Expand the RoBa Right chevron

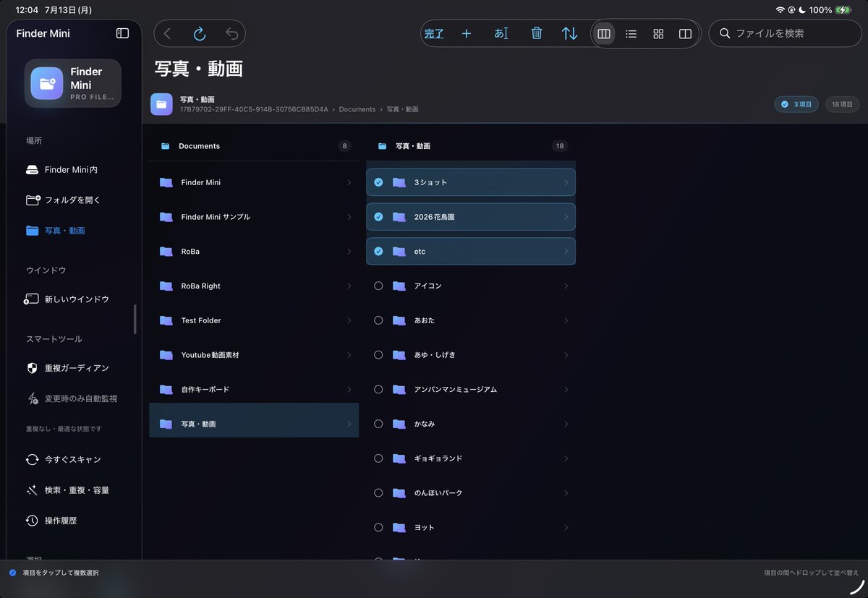pyautogui.click(x=349, y=286)
